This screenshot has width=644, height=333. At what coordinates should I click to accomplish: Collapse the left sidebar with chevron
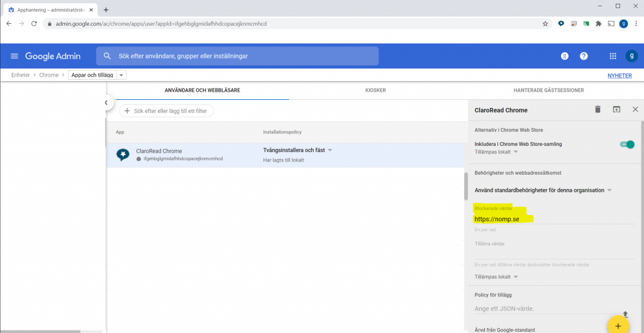point(106,103)
